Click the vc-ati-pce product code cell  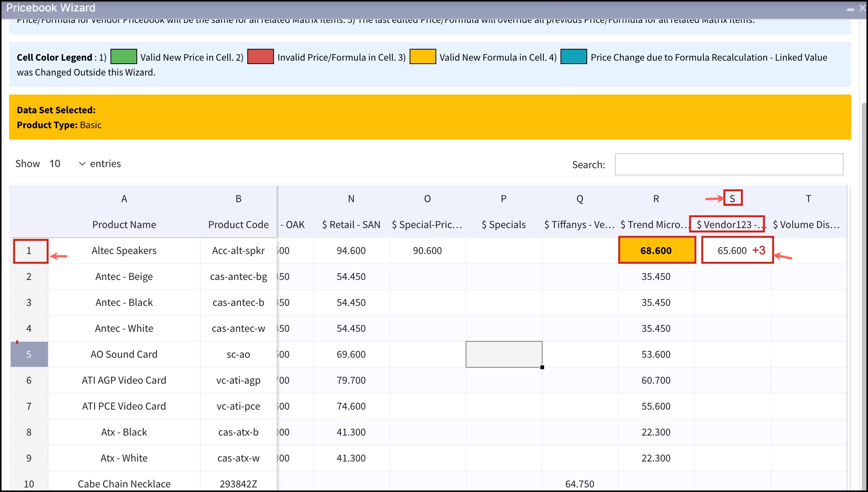pyautogui.click(x=239, y=407)
